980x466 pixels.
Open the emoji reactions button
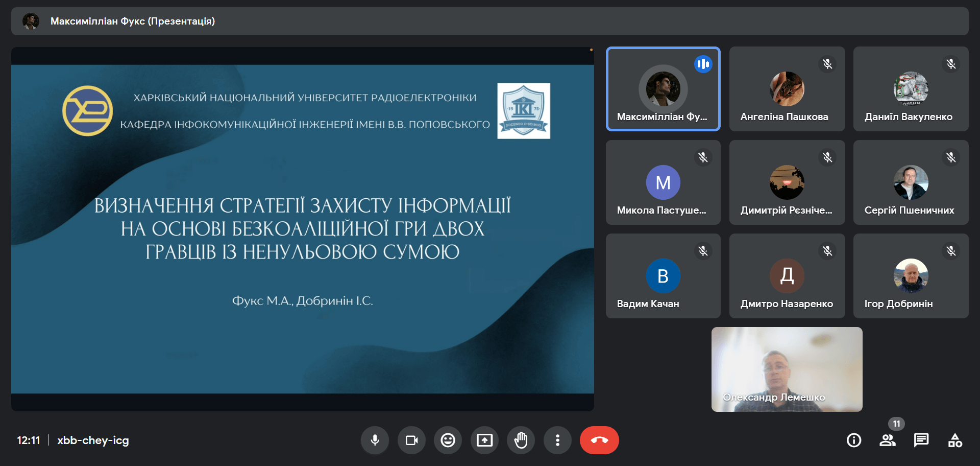coord(448,440)
